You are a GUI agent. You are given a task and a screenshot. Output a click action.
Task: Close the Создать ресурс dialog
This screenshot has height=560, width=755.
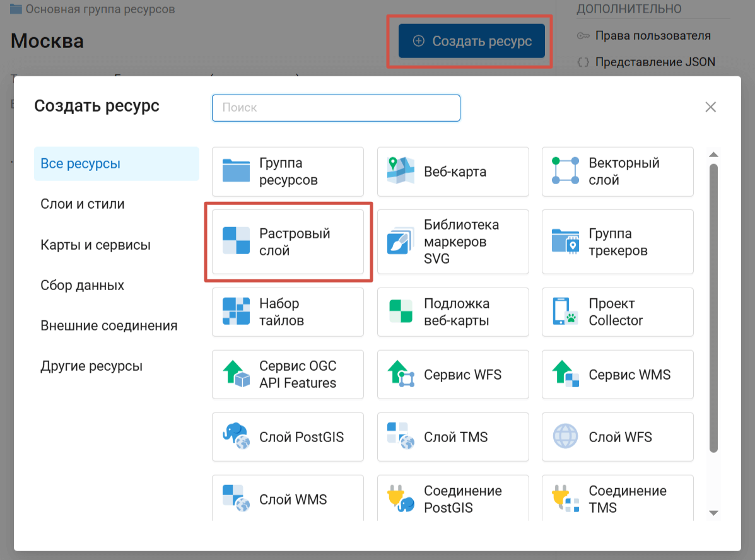(710, 107)
